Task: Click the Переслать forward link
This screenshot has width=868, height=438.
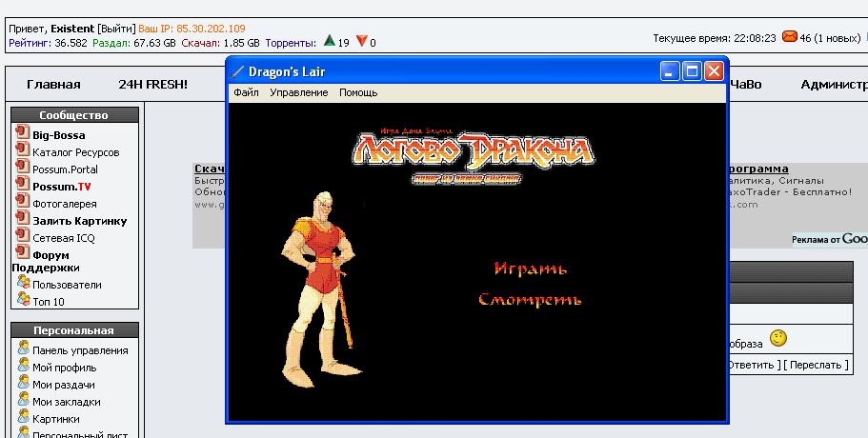Action: point(816,365)
